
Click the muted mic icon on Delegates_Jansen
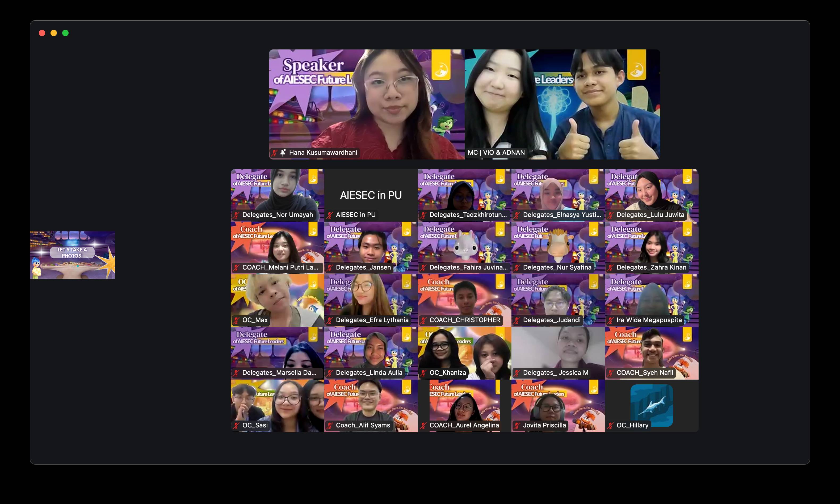[330, 268]
